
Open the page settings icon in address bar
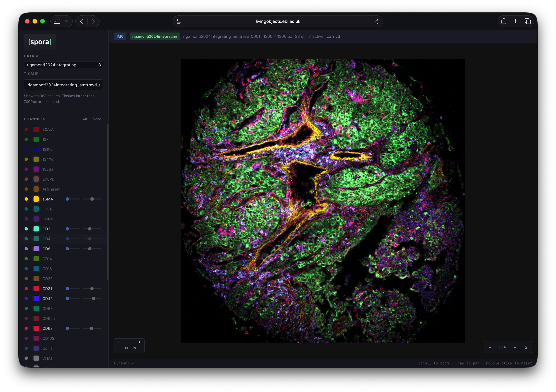pos(179,21)
